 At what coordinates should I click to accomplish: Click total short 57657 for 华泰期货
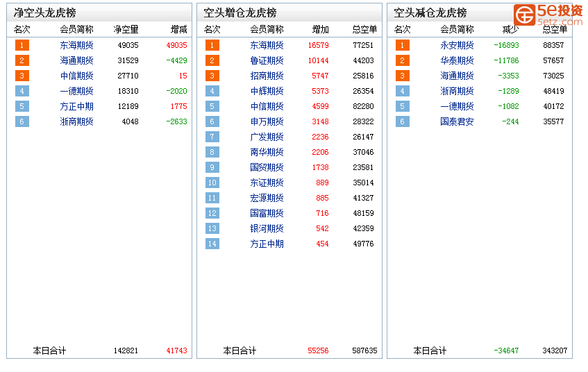click(x=553, y=60)
